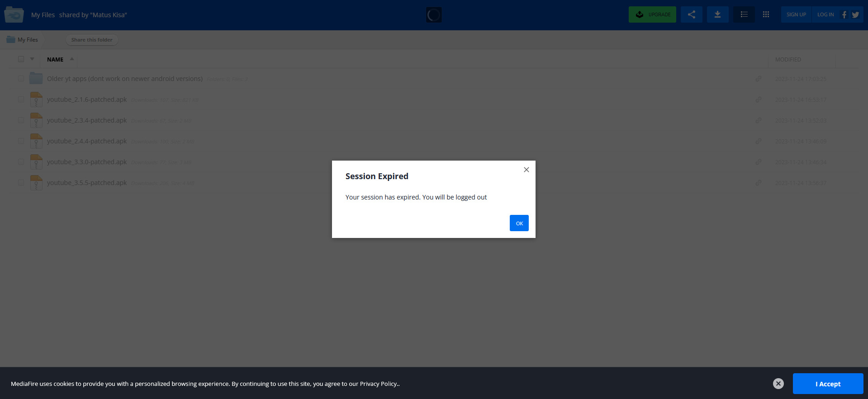Check the box for youtube_2.4.4-patched.apk
This screenshot has width=868, height=399.
point(21,141)
